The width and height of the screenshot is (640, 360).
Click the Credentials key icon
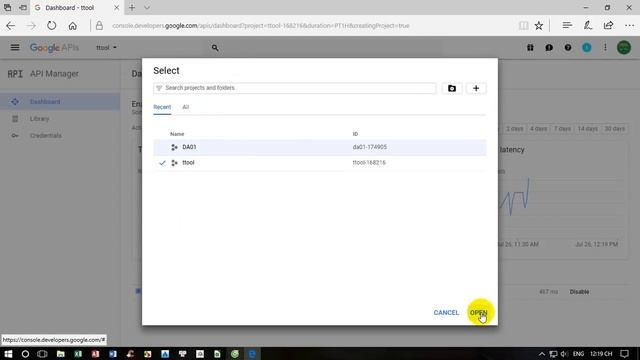click(15, 136)
